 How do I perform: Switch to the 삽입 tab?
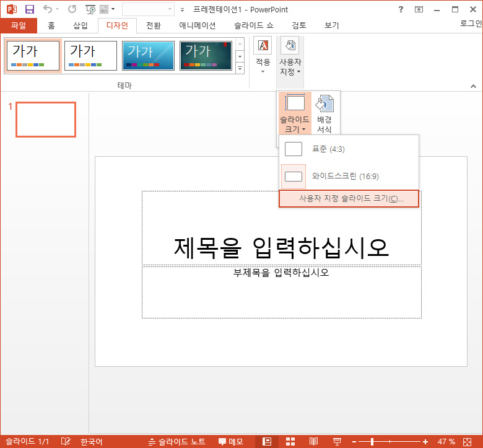(x=80, y=25)
